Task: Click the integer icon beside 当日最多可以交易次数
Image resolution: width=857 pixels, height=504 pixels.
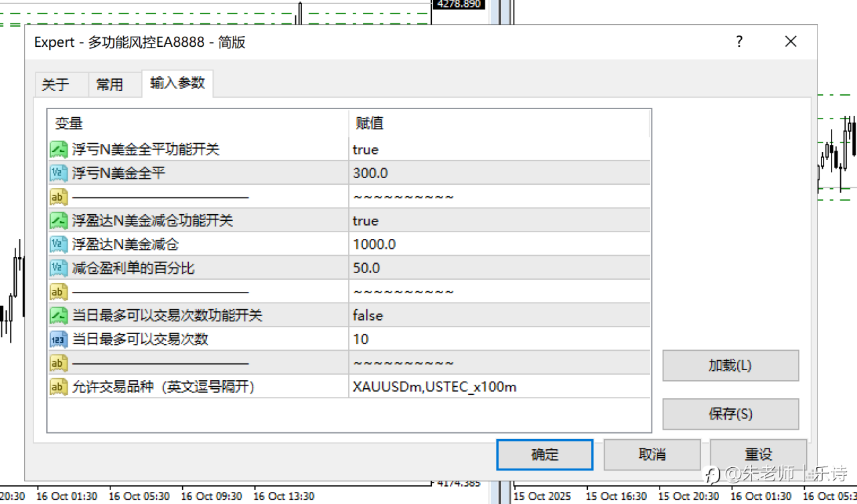Action: pos(59,339)
